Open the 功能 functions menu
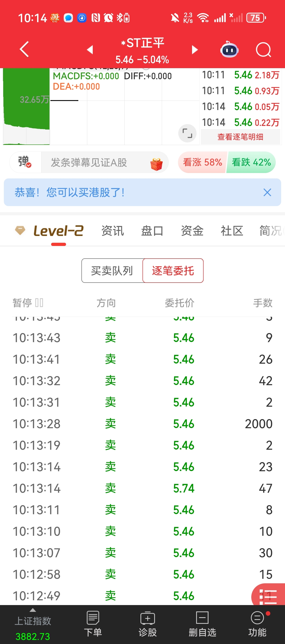 click(x=257, y=624)
